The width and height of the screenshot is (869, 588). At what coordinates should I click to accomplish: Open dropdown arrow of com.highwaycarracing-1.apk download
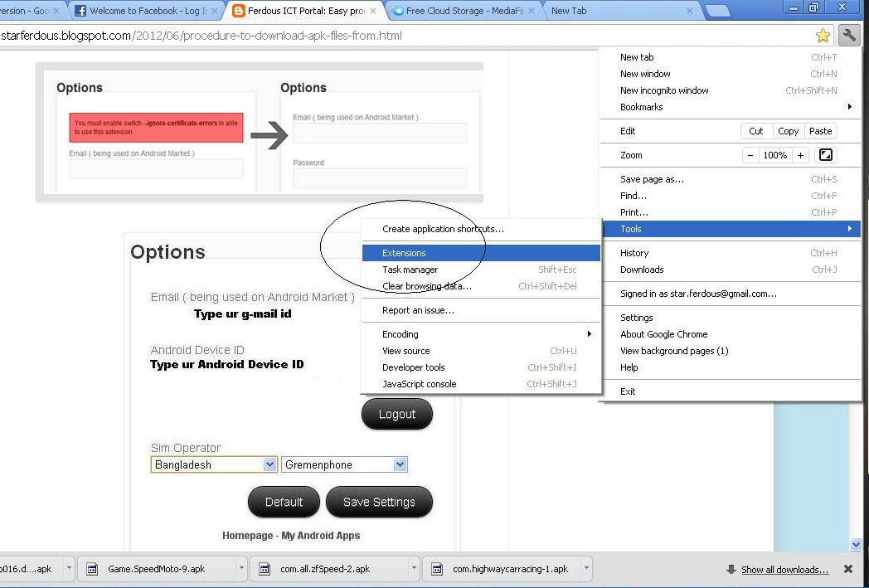tap(586, 568)
